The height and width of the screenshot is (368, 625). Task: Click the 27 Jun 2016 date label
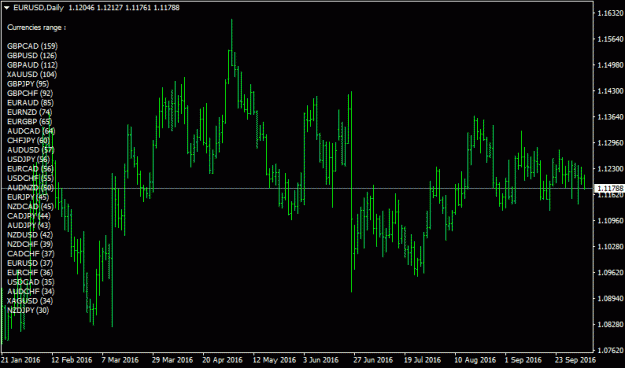tap(373, 360)
